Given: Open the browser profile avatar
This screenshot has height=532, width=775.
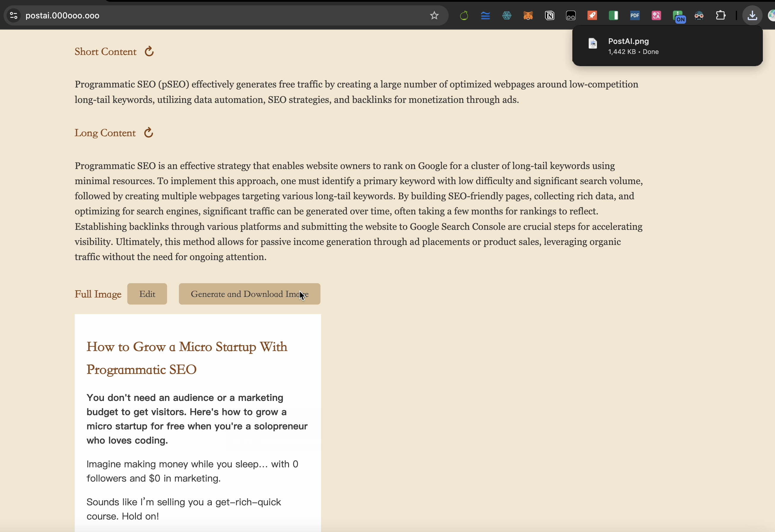Looking at the screenshot, I should (771, 16).
